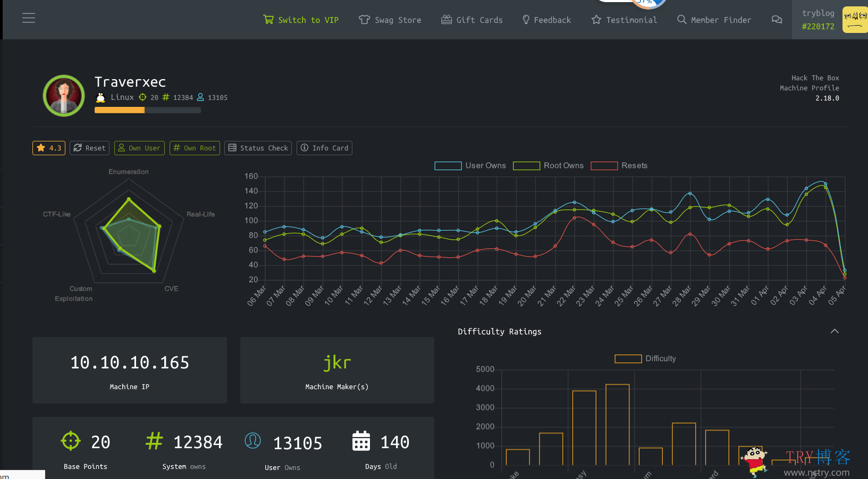
Task: Click the Reset machine button
Action: coord(89,148)
